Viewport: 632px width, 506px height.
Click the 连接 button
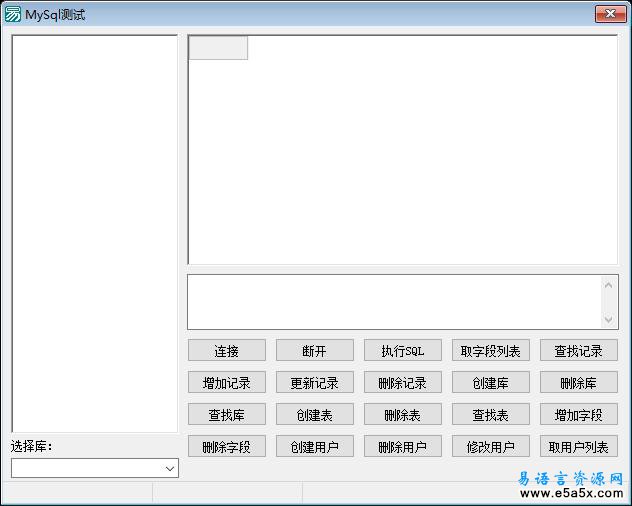point(227,350)
